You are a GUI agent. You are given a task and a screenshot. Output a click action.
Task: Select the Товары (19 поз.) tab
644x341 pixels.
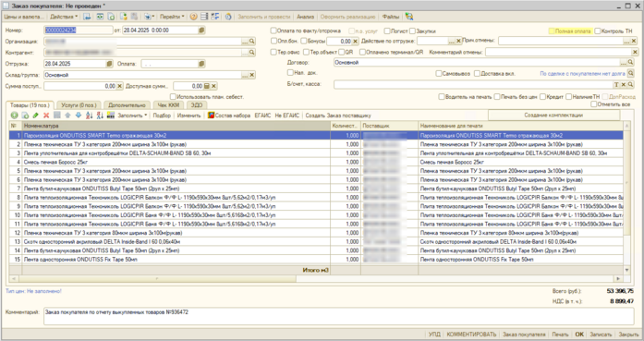(x=30, y=105)
